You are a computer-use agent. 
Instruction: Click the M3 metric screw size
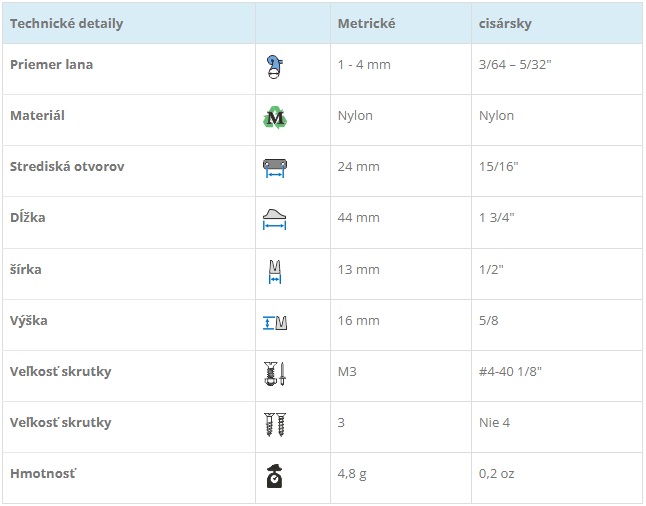347,372
